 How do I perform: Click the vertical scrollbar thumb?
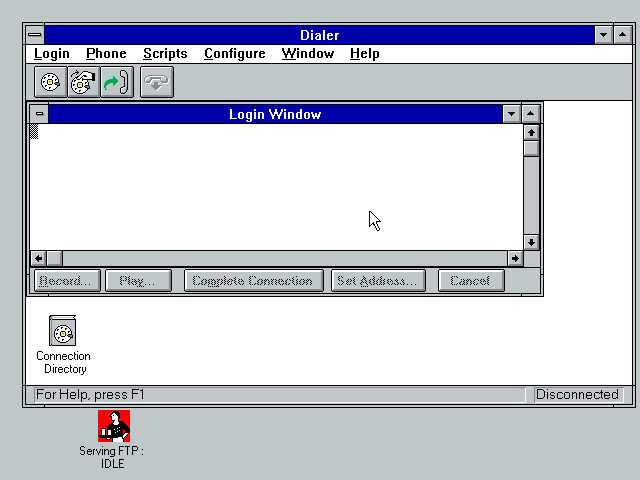pyautogui.click(x=531, y=148)
